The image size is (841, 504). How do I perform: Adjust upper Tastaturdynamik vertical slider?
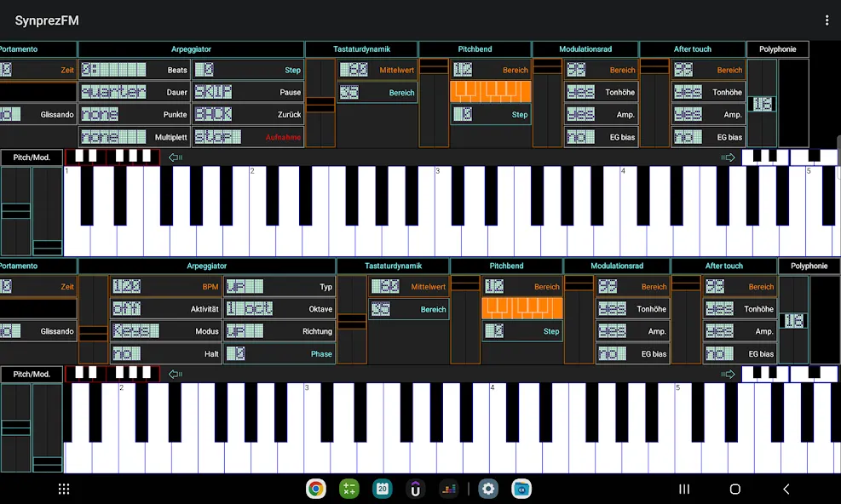tap(320, 103)
